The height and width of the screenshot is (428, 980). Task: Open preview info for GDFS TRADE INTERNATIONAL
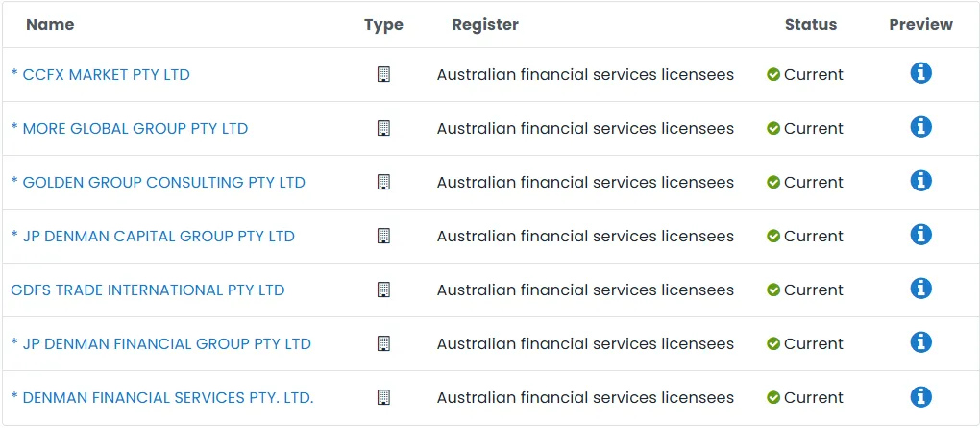(x=920, y=289)
